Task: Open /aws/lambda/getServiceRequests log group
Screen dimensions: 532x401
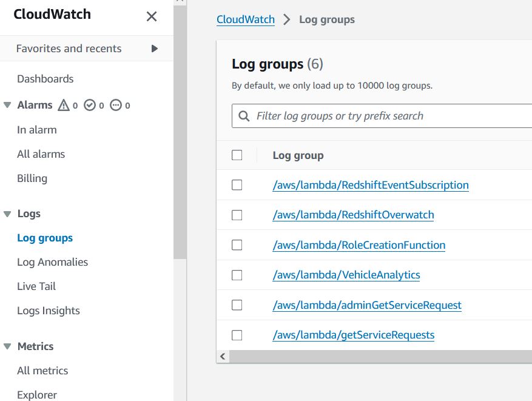Action: click(x=353, y=335)
